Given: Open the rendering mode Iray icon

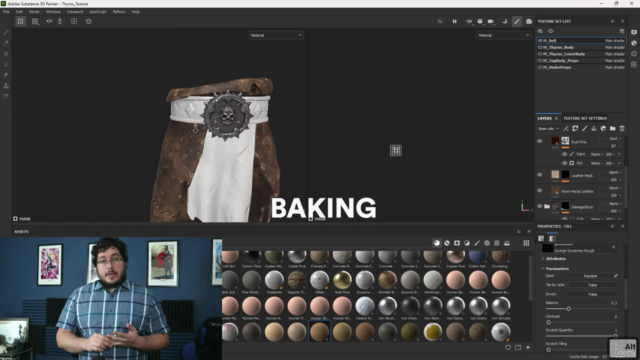Looking at the screenshot, I should 529,21.
